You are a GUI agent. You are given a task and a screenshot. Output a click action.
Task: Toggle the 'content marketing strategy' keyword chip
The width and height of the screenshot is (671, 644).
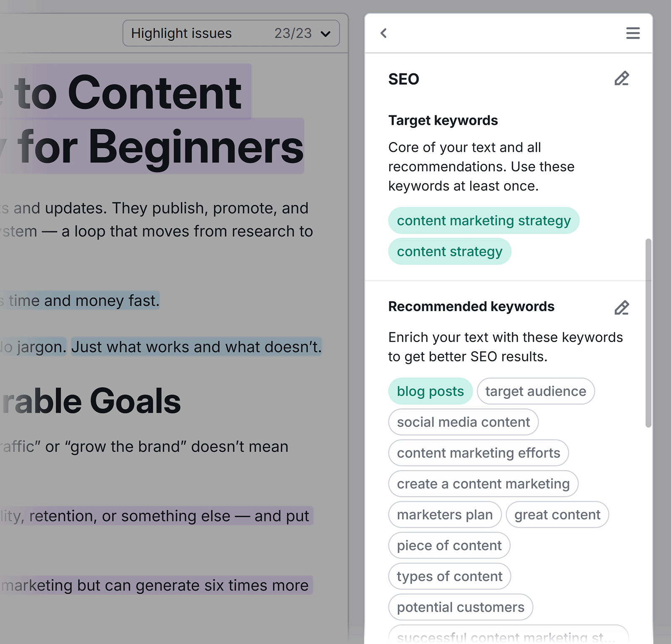484,220
